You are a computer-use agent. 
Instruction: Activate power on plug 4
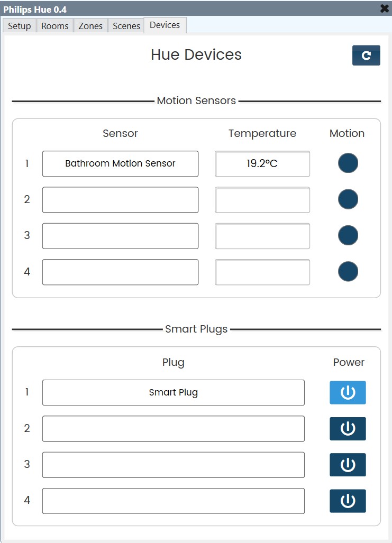click(x=348, y=501)
